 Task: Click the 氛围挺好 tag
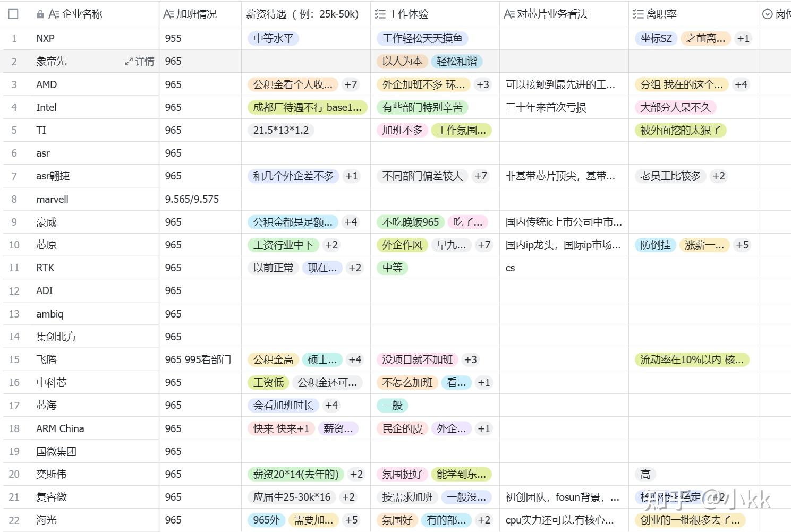pyautogui.click(x=402, y=475)
